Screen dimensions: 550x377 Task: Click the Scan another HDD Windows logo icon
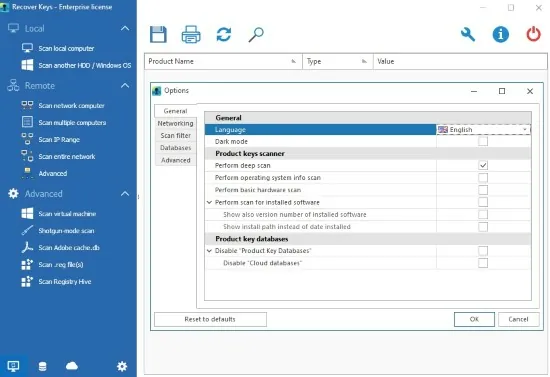pos(27,65)
